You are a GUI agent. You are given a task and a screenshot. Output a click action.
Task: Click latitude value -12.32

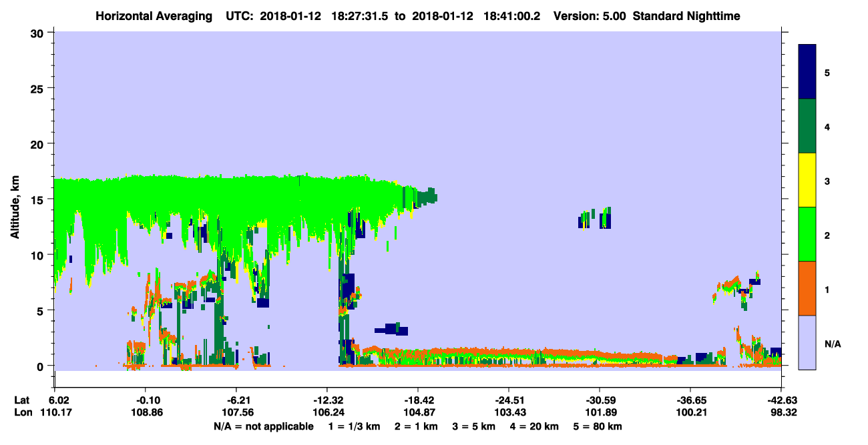tap(327, 400)
